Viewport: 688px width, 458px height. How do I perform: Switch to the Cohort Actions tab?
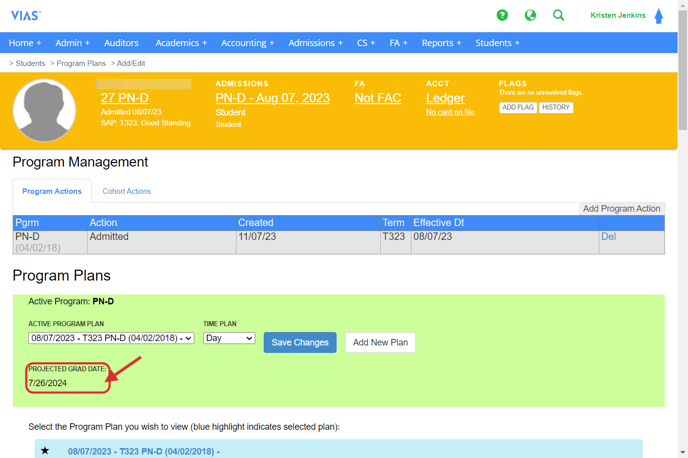[x=126, y=191]
